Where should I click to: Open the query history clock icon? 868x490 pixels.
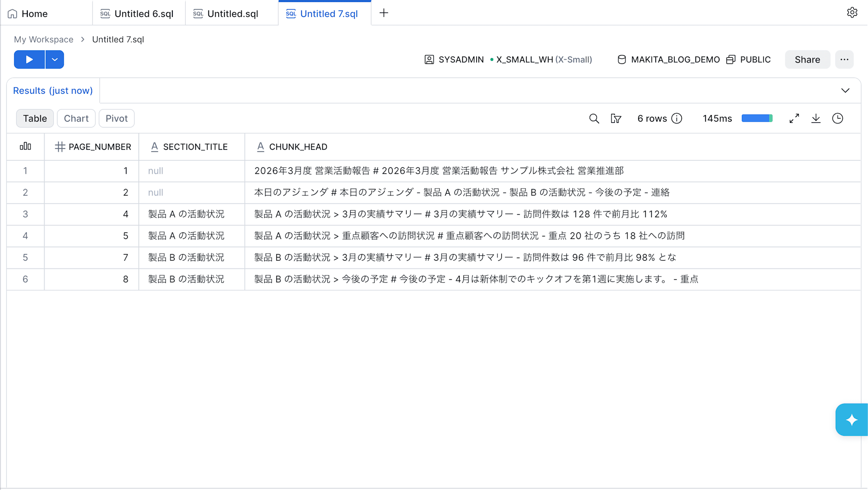pyautogui.click(x=838, y=119)
